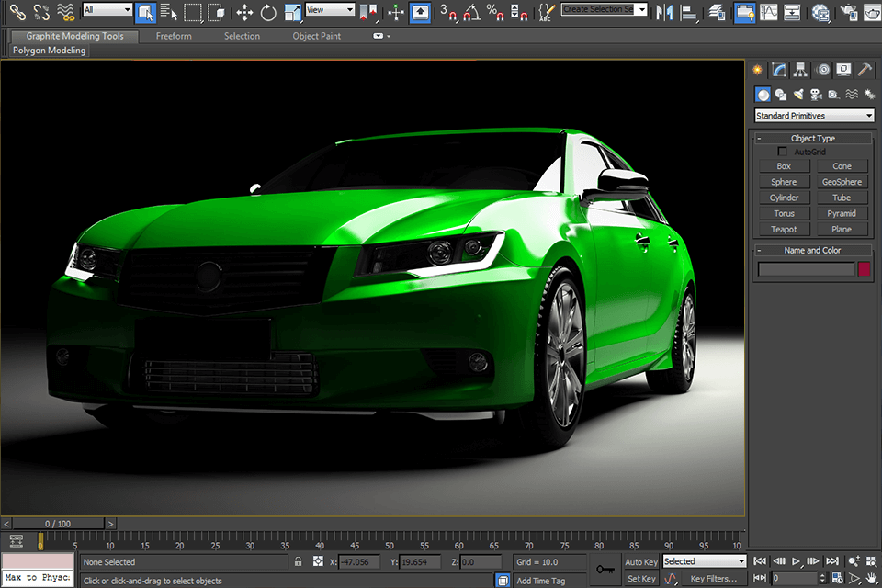Toggle the Auto Key button

(641, 561)
